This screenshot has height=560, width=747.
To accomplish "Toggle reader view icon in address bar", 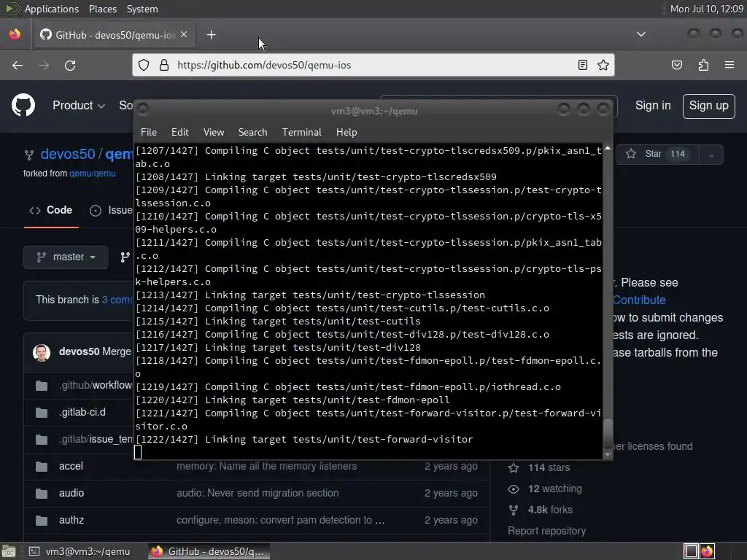I will tap(582, 65).
